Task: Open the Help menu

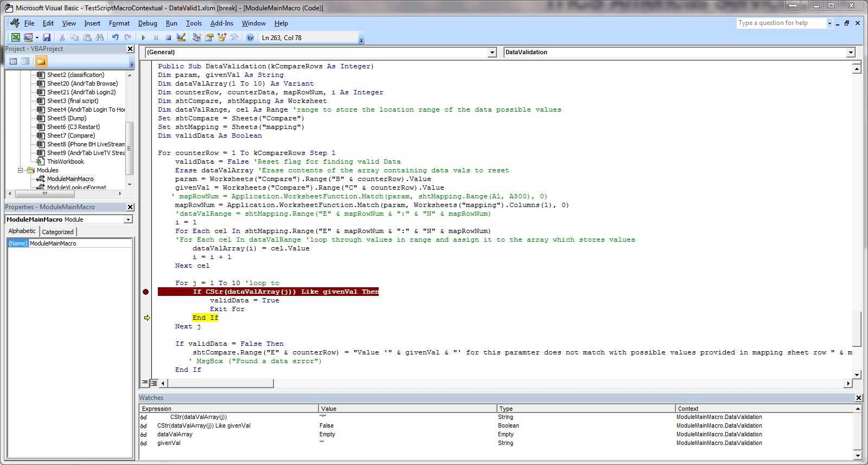Action: (281, 23)
